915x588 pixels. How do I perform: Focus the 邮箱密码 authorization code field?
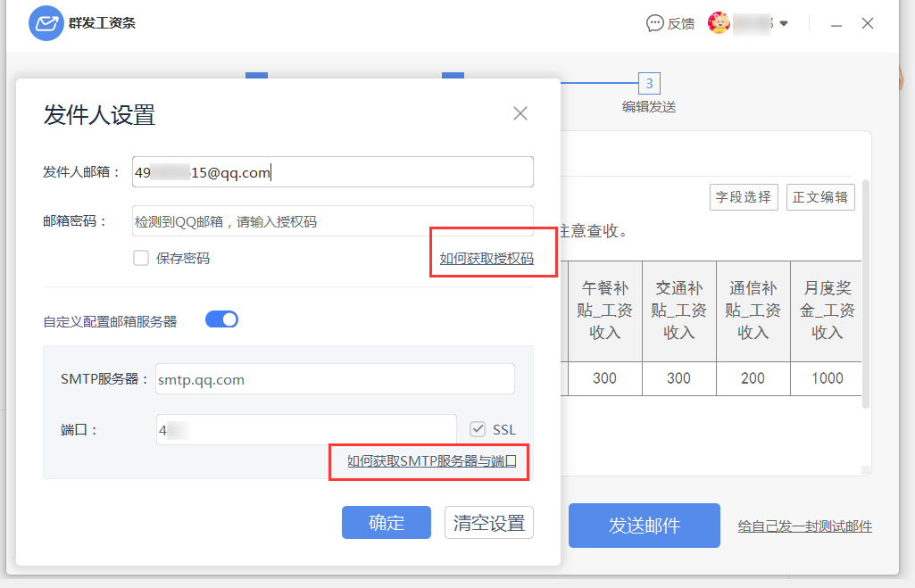tap(332, 221)
